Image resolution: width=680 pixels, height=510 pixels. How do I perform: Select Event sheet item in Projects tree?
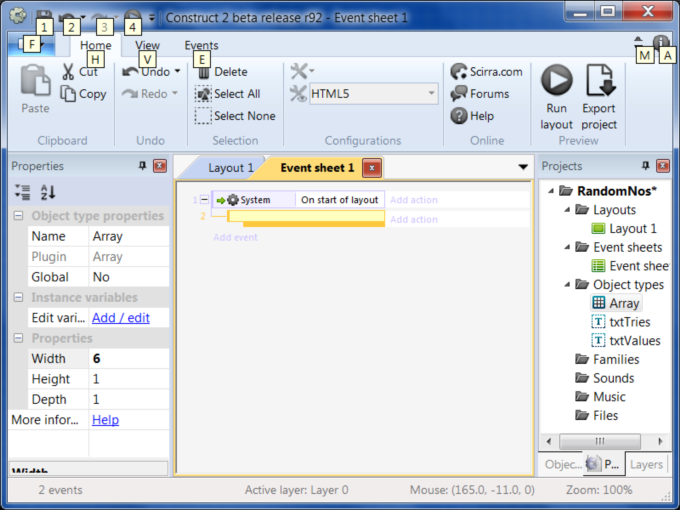coord(630,266)
